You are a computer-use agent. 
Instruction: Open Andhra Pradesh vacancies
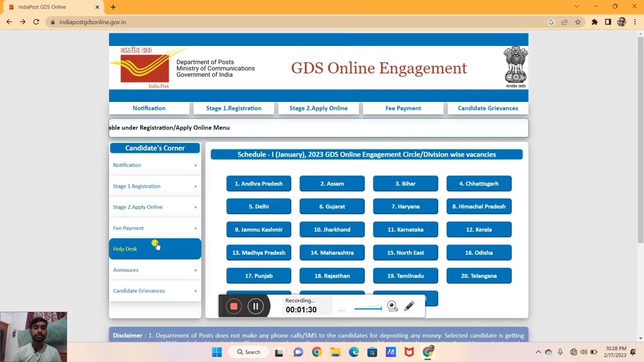pos(259,184)
